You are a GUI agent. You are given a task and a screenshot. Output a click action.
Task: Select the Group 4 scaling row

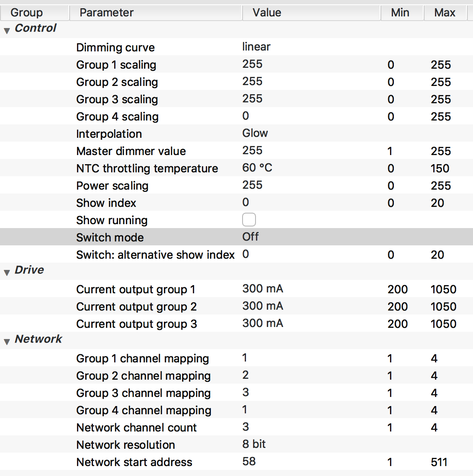117,117
